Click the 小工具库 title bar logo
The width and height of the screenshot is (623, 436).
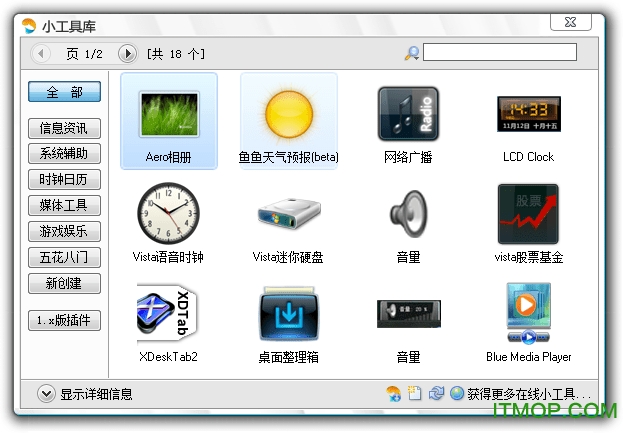point(29,26)
